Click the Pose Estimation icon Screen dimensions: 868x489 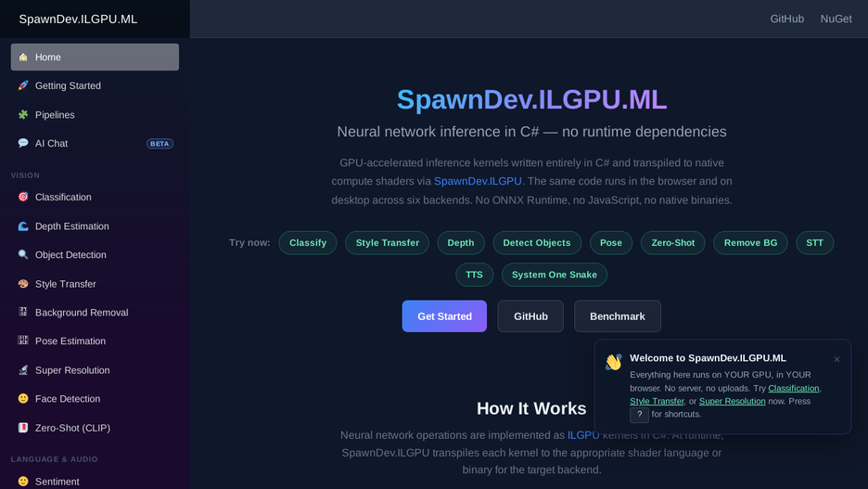[22, 341]
